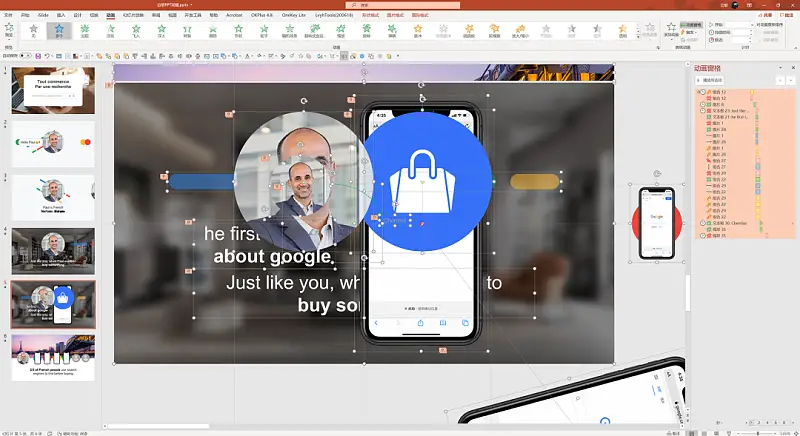This screenshot has height=436, width=800.
Task: Click the 预览 (Preview) animation button
Action: 9,30
